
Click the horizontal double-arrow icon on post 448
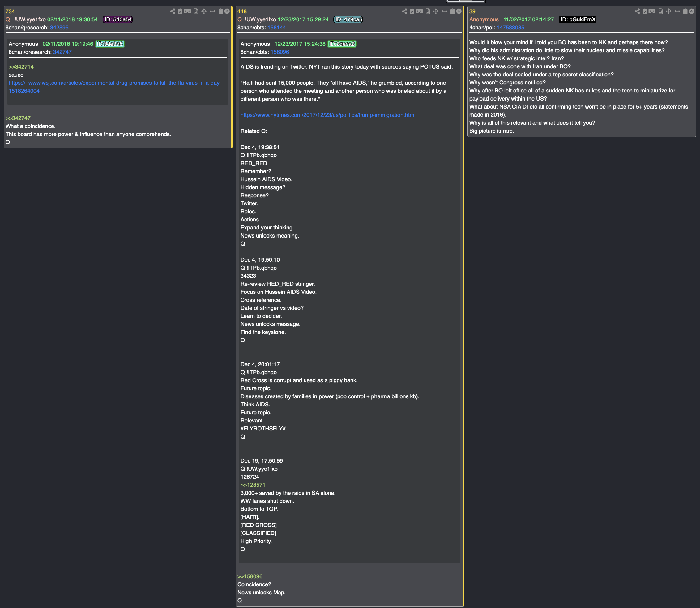444,11
